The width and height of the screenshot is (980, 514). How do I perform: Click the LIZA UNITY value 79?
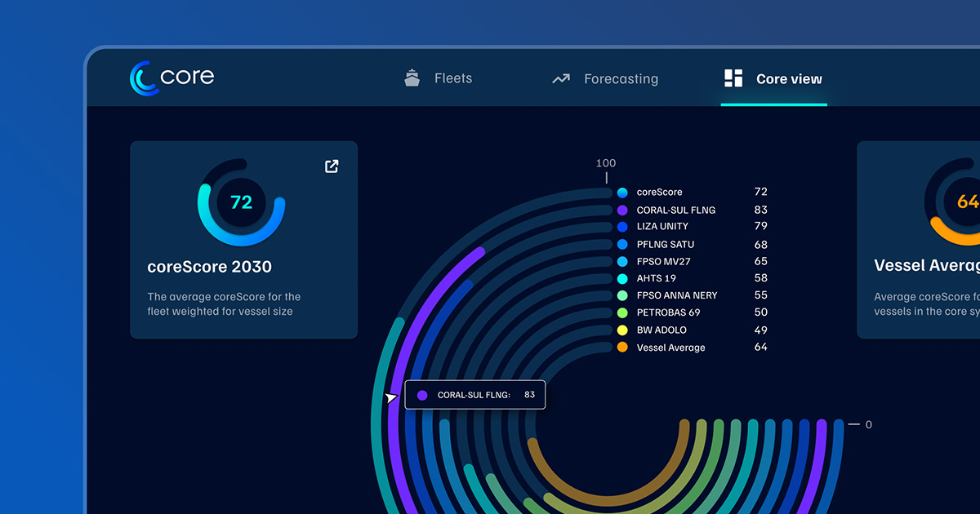click(x=760, y=227)
